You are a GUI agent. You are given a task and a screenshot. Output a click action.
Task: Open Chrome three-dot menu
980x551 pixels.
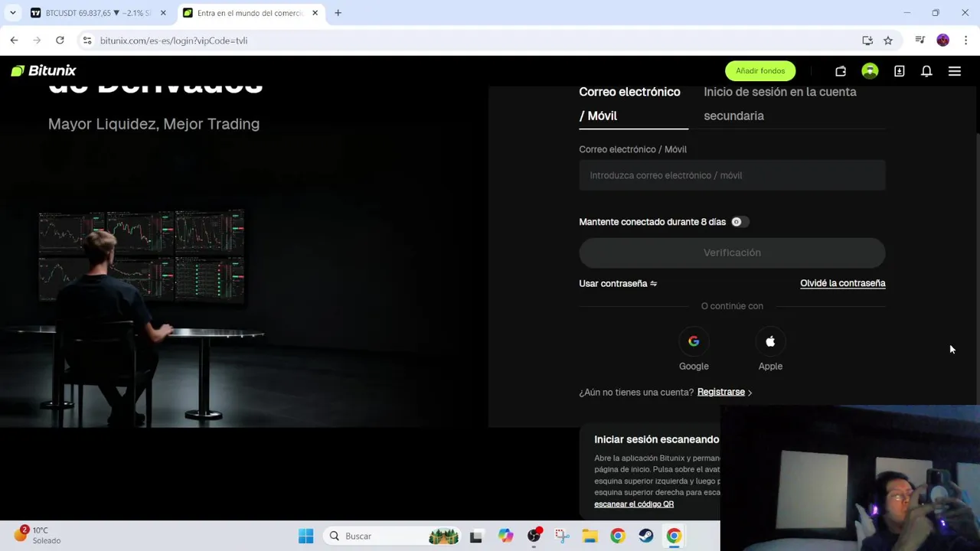[966, 41]
